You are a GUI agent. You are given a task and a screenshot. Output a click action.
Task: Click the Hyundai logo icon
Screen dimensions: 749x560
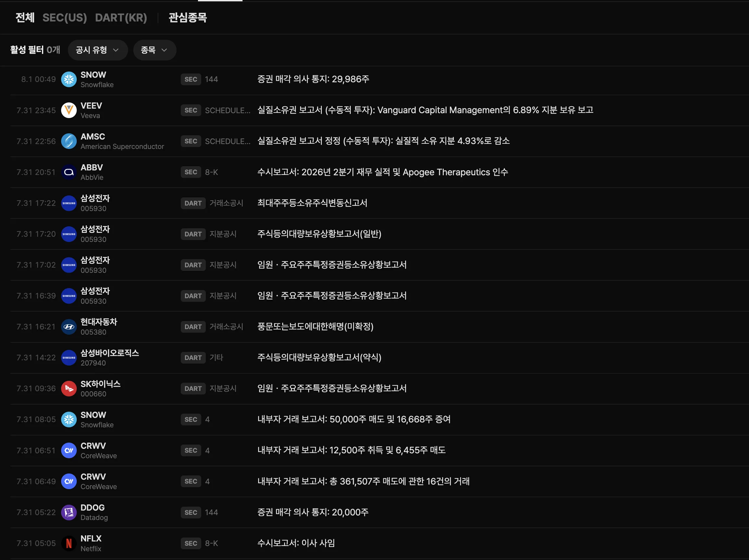pyautogui.click(x=69, y=327)
